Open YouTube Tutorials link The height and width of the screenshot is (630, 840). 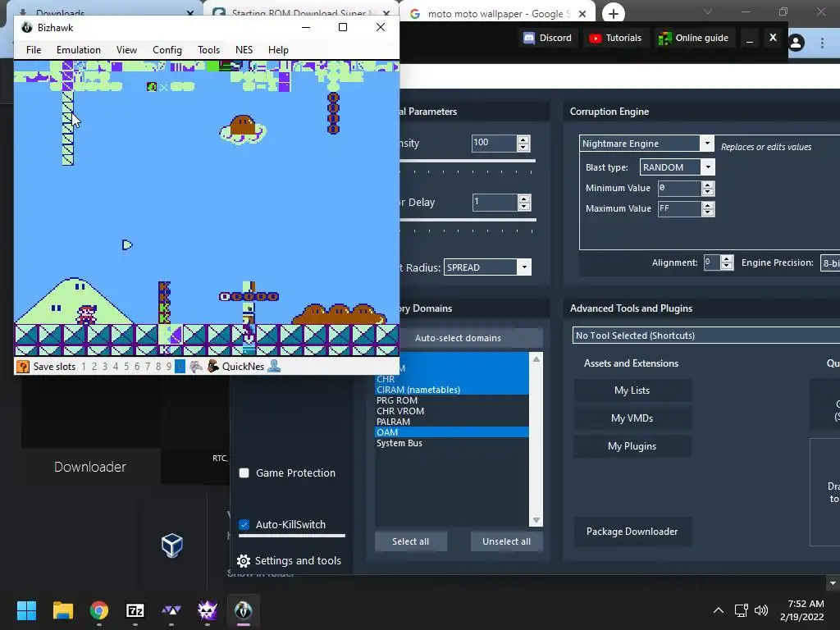(615, 38)
